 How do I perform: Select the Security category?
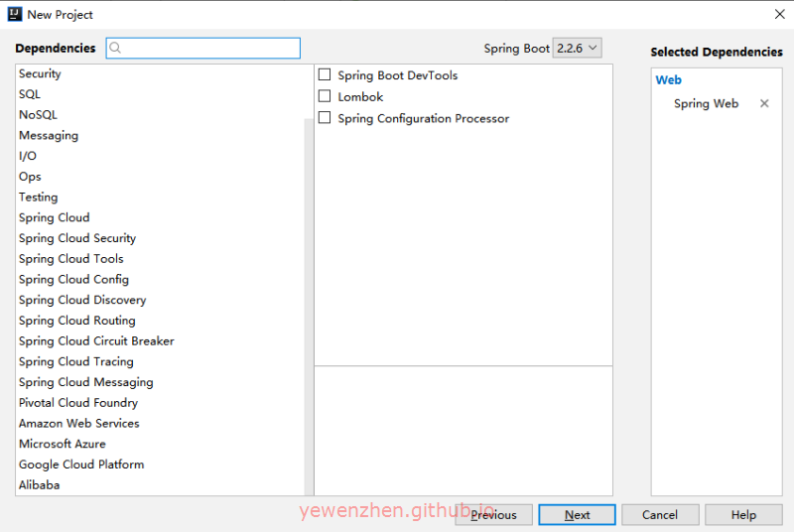pyautogui.click(x=40, y=73)
